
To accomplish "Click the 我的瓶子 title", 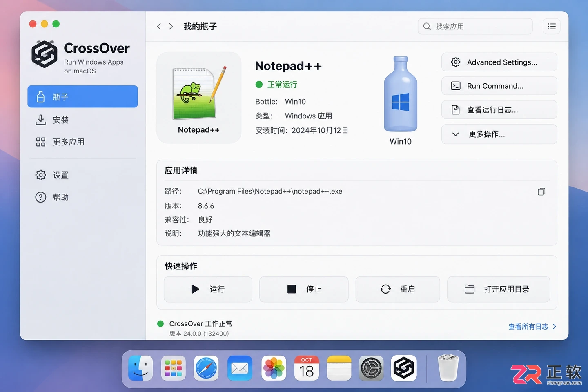I will pyautogui.click(x=200, y=27).
